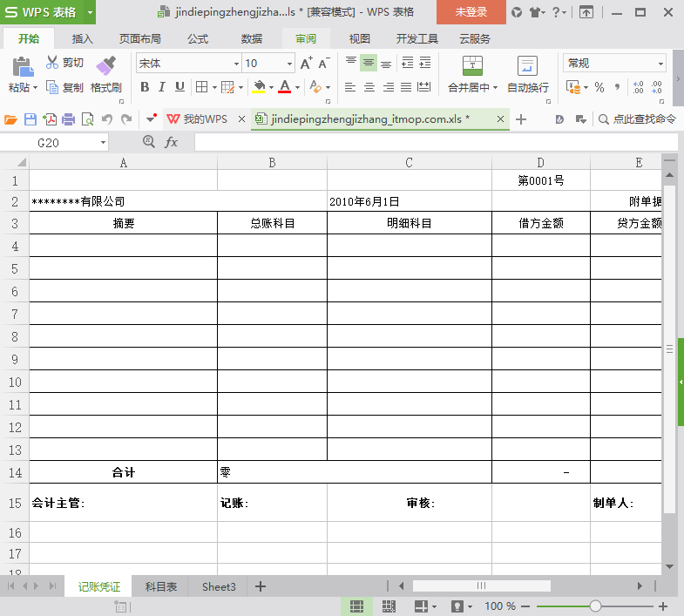Decrease font size with A- icon

coord(324,64)
